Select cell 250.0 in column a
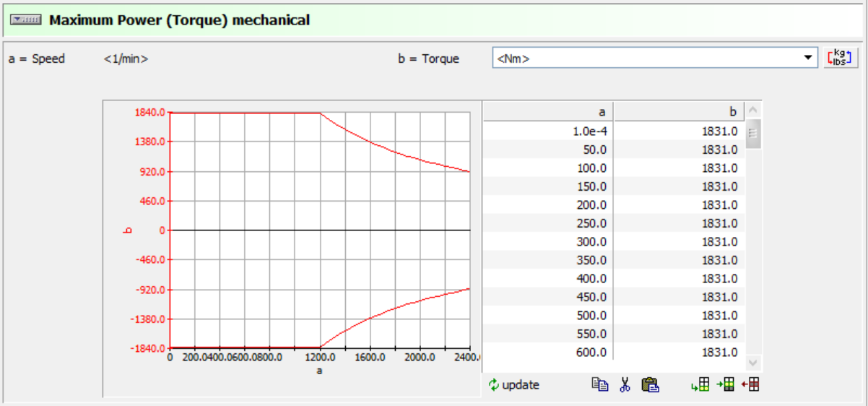Screen dimensions: 868x406 pos(548,223)
